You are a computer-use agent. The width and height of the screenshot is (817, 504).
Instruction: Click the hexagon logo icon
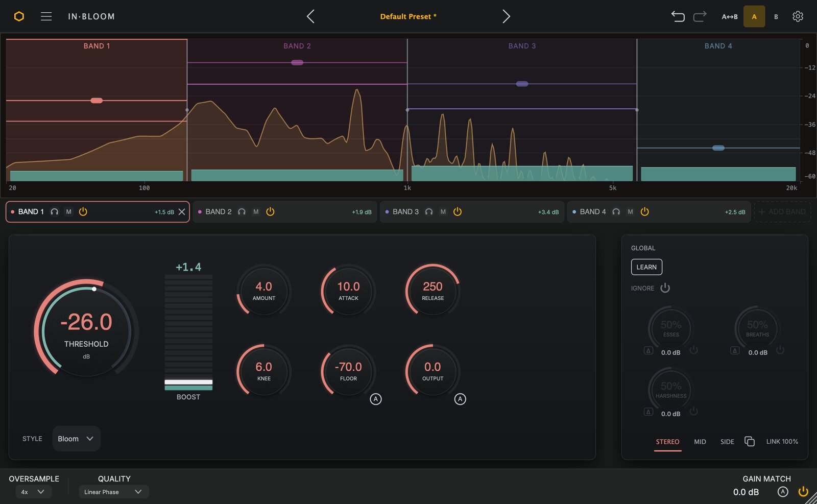[x=19, y=16]
